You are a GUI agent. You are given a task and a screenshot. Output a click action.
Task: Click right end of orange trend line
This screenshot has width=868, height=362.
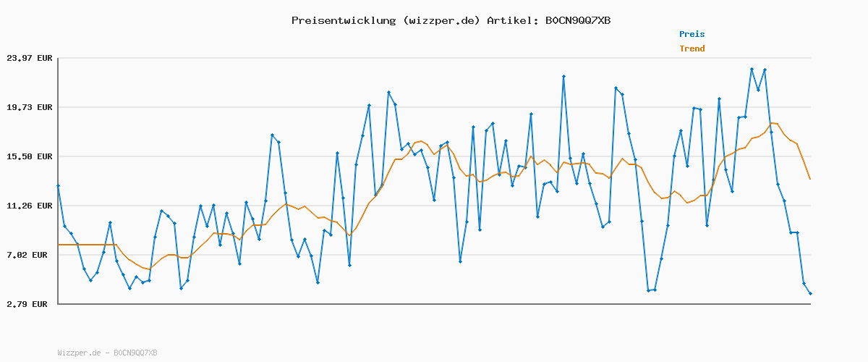click(x=810, y=179)
